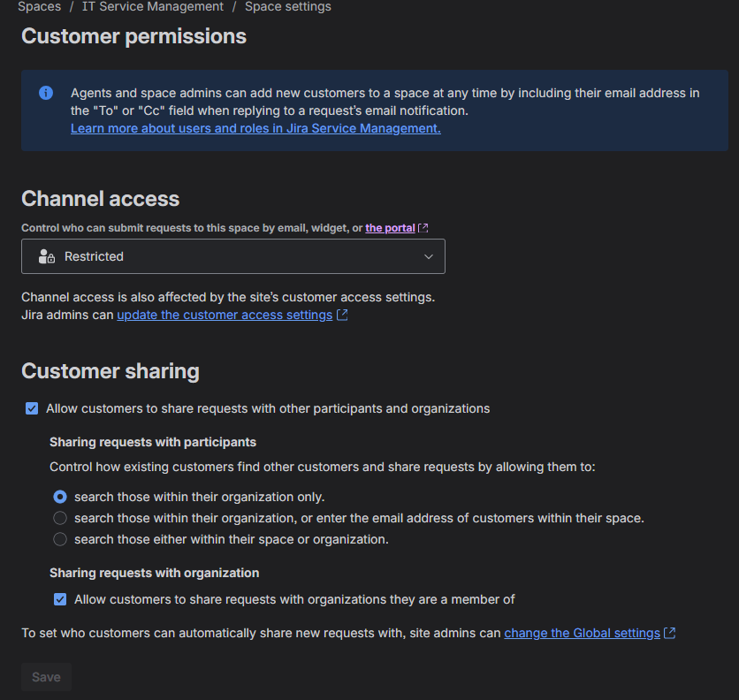Choose search organization or enter email address option
Viewport: 739px width, 700px height.
(59, 518)
